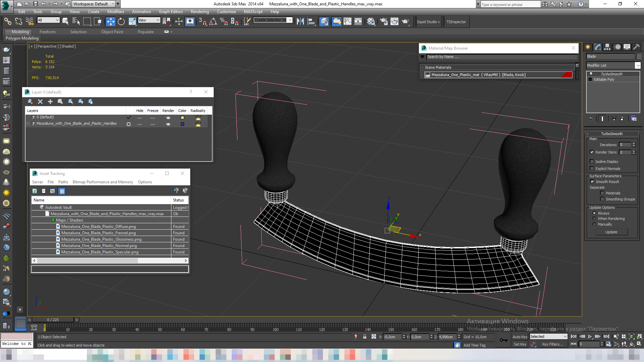The height and width of the screenshot is (362, 644).
Task: Activate the Angle Snap toggle icon
Action: 213,22
